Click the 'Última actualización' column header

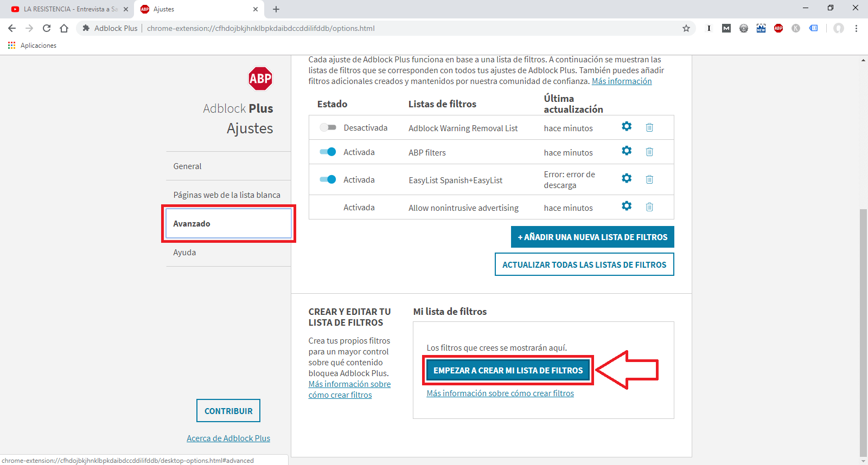point(573,104)
